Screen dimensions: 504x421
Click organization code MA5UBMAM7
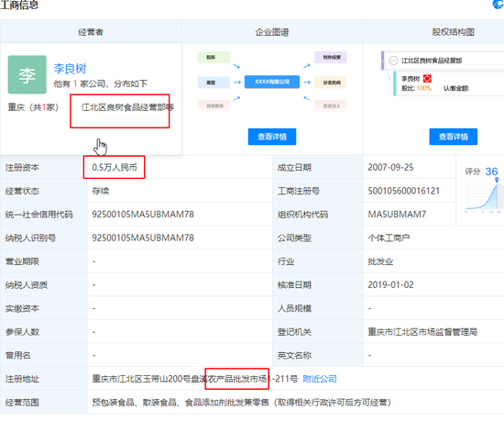pyautogui.click(x=397, y=215)
